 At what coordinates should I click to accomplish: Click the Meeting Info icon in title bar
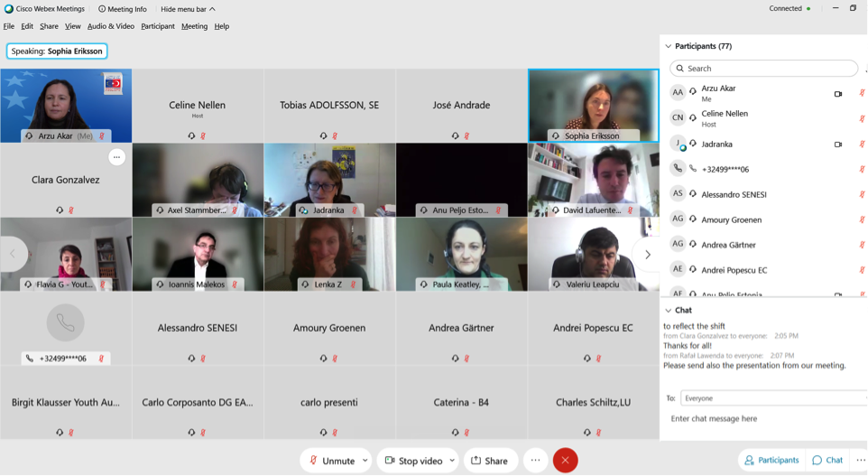pos(102,9)
